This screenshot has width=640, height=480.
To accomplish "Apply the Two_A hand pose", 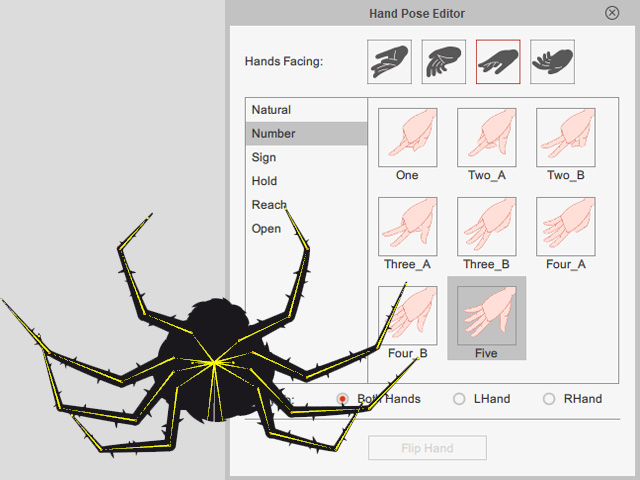I will point(486,137).
